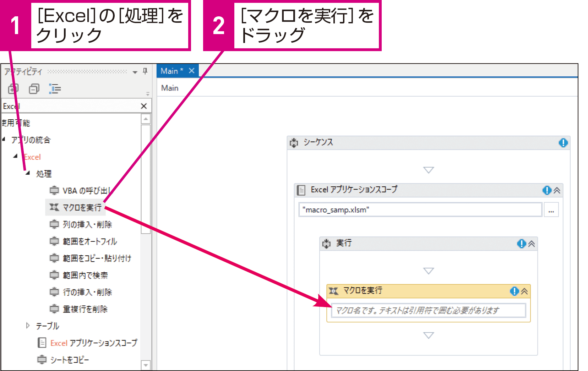Screen dimensions: 588x371
Task: Click the 範囲をオートフィル activity icon
Action: coord(54,241)
